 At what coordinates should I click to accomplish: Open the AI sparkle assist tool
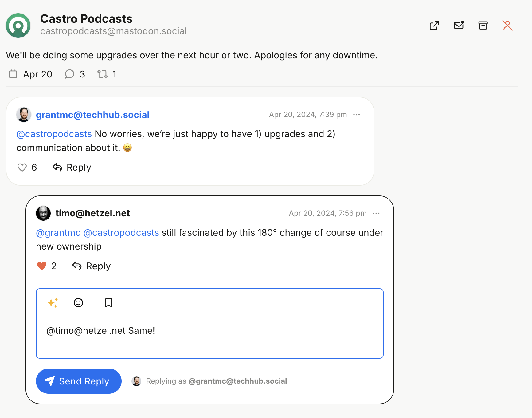tap(53, 303)
